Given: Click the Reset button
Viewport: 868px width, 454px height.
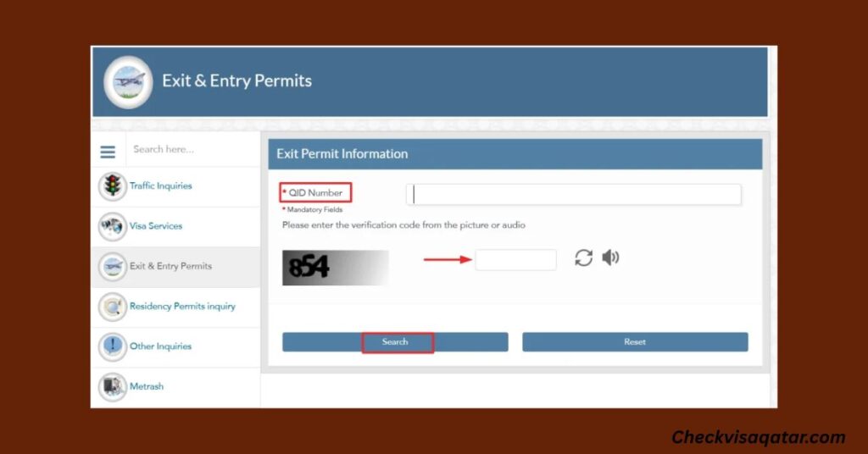Looking at the screenshot, I should click(635, 341).
